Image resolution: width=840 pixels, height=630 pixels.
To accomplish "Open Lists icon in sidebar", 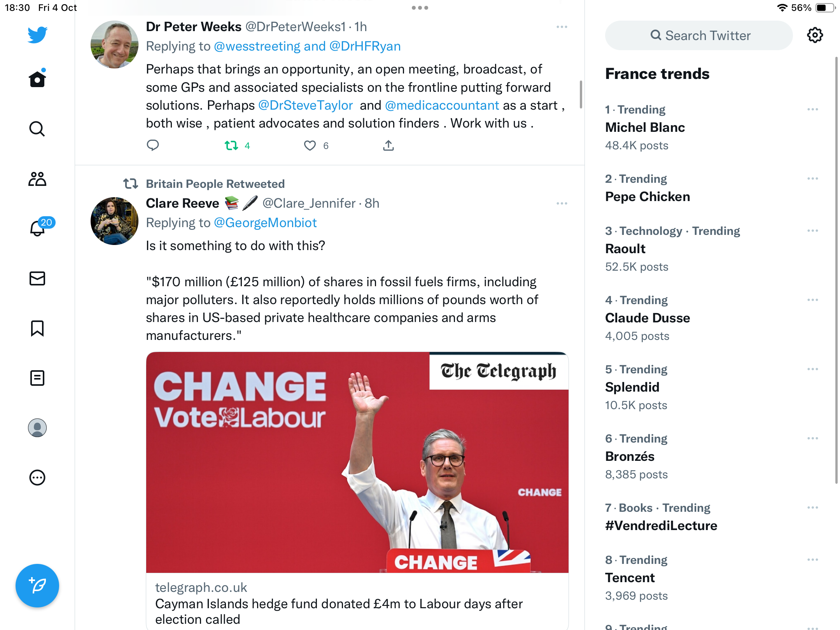I will [x=37, y=378].
